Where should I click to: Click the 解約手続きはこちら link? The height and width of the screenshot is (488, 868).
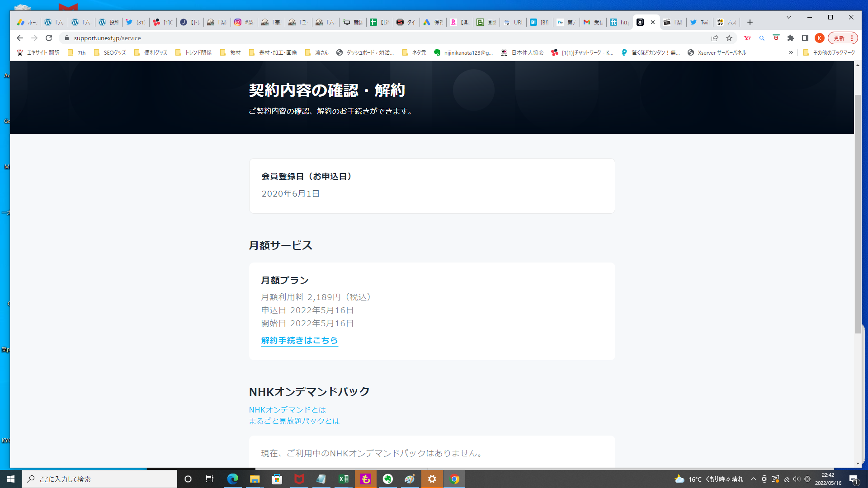pyautogui.click(x=299, y=340)
